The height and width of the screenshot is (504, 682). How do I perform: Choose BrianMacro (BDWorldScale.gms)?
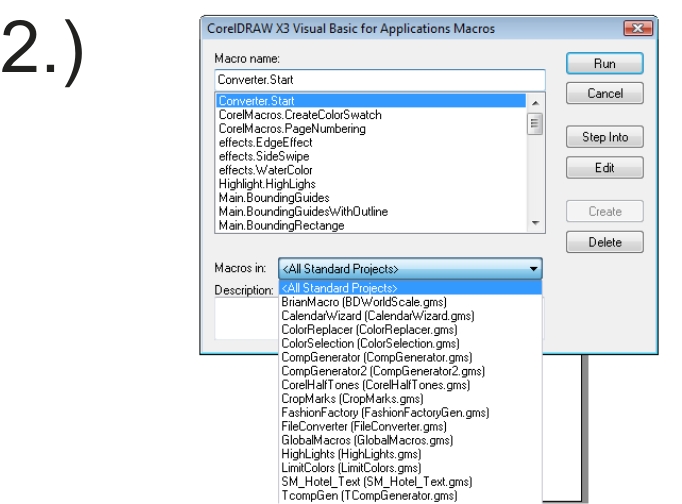click(x=410, y=302)
